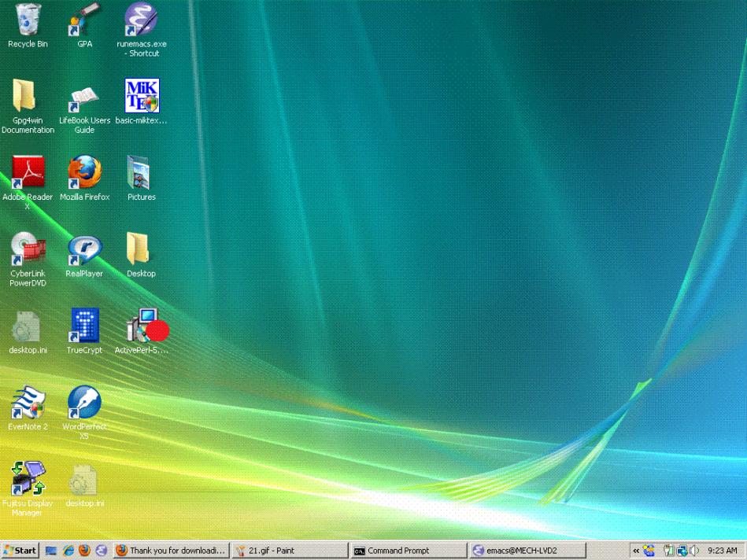Screen dimensions: 747x560
Task: Switch to the 21.gif - Paint window
Action: point(290,551)
